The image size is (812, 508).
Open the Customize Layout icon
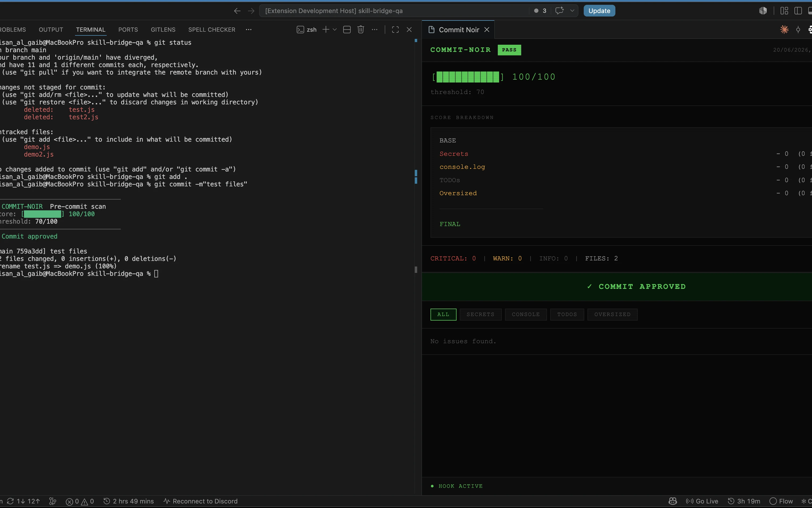[x=784, y=11]
